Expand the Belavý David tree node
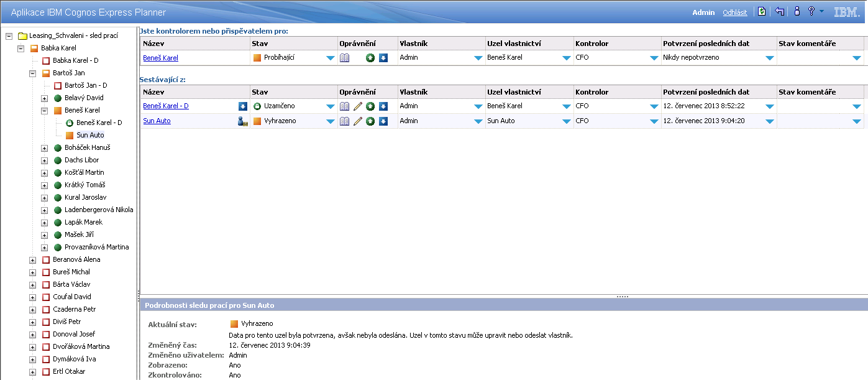Screen dimensions: 868x380 click(x=44, y=98)
